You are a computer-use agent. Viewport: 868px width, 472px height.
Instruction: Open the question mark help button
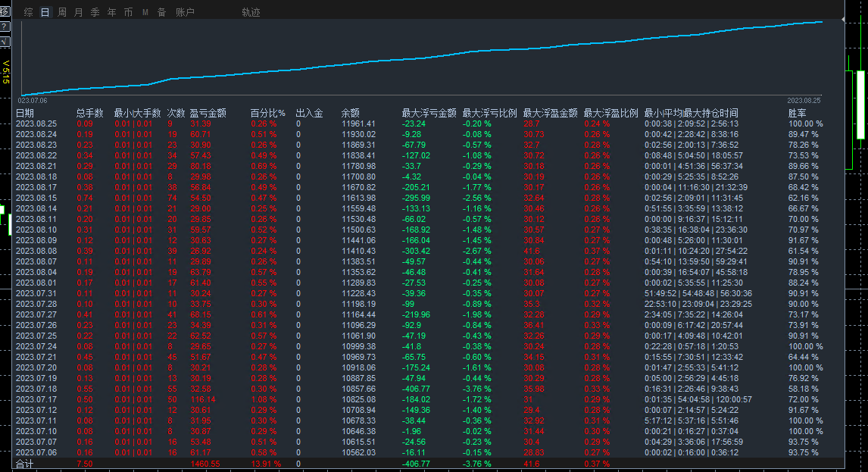coord(5,27)
